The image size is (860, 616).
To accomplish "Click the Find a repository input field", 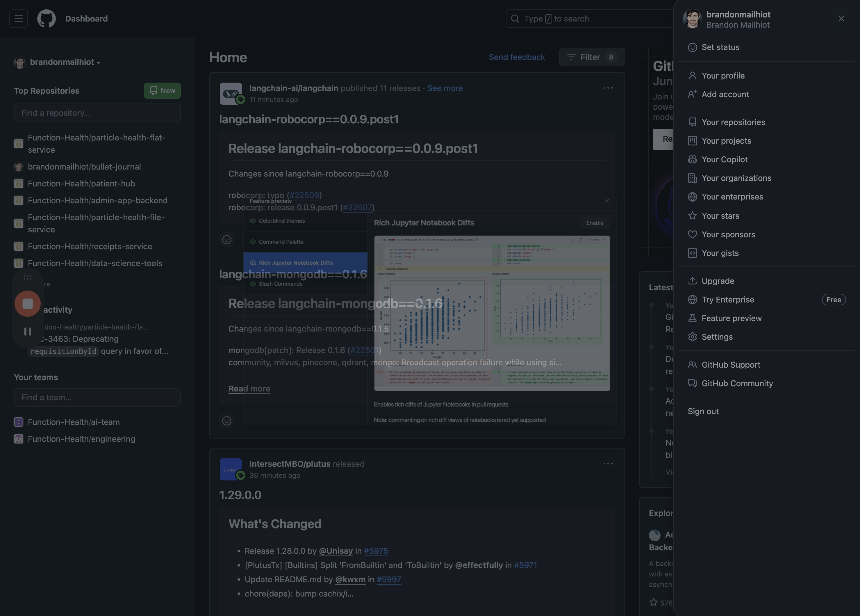I will [97, 113].
